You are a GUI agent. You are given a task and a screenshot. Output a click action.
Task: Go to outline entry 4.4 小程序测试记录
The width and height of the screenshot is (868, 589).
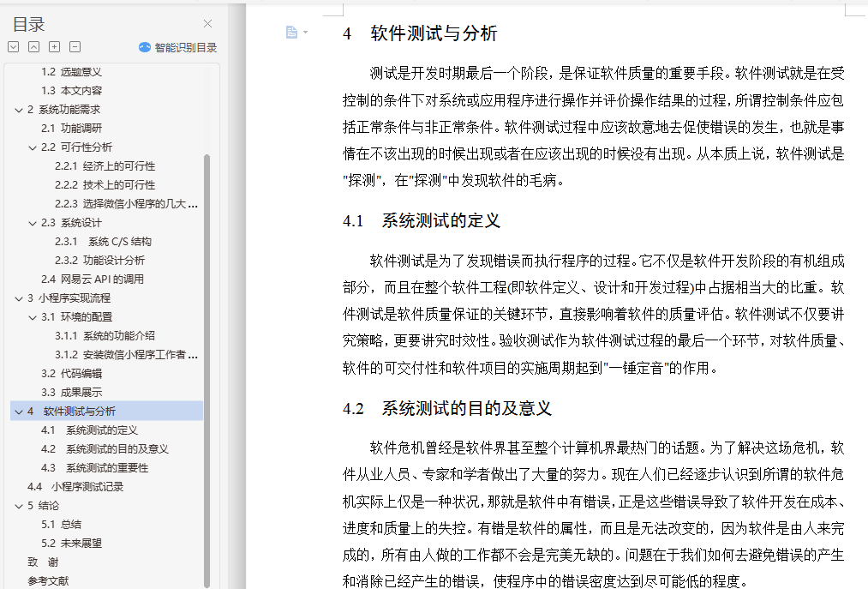[x=75, y=486]
